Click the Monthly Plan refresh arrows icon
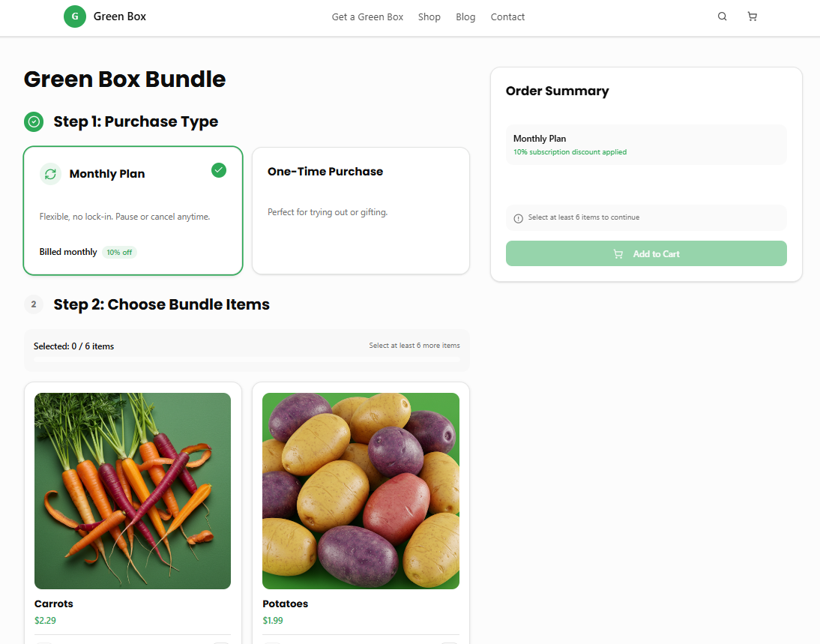The image size is (820, 644). coord(50,174)
